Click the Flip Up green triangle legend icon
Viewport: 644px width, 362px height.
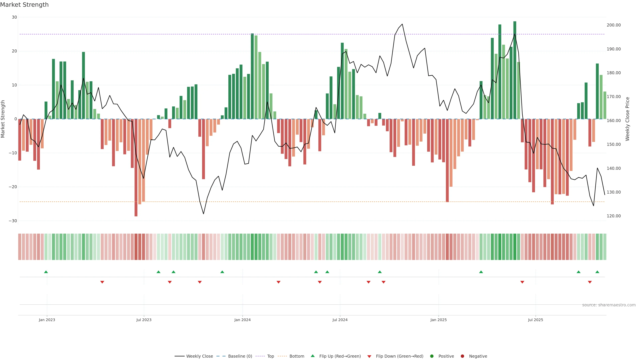pos(312,356)
